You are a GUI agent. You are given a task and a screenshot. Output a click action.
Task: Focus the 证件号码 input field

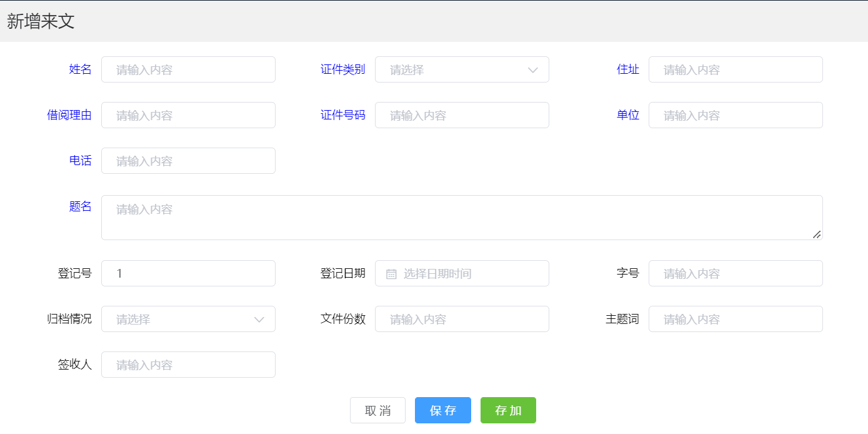coord(462,115)
